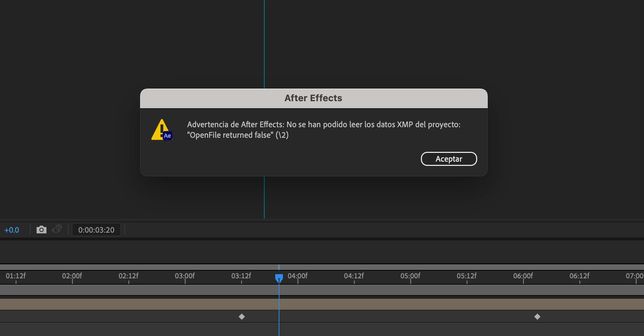This screenshot has width=644, height=336.
Task: Click the 01:12f mark on time ruler
Action: pyautogui.click(x=15, y=276)
